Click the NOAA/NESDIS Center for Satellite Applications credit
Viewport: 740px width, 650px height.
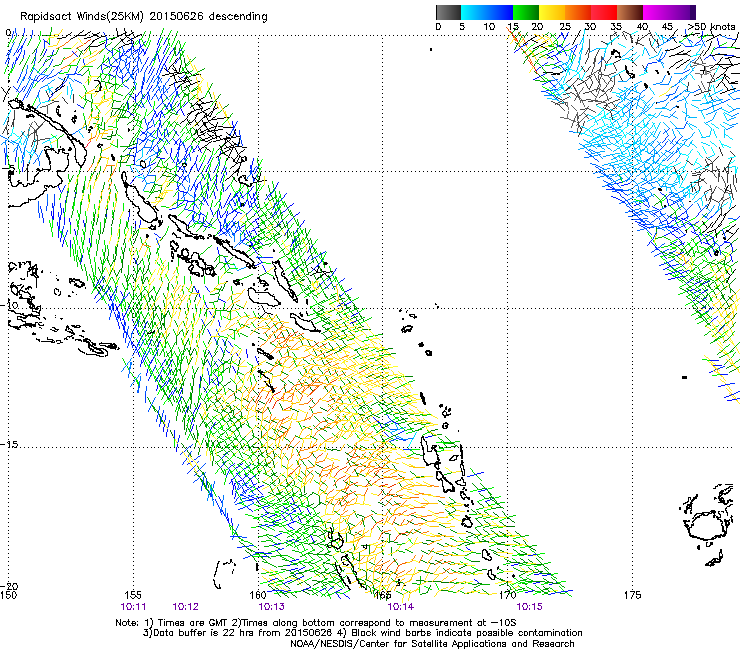[x=432, y=644]
